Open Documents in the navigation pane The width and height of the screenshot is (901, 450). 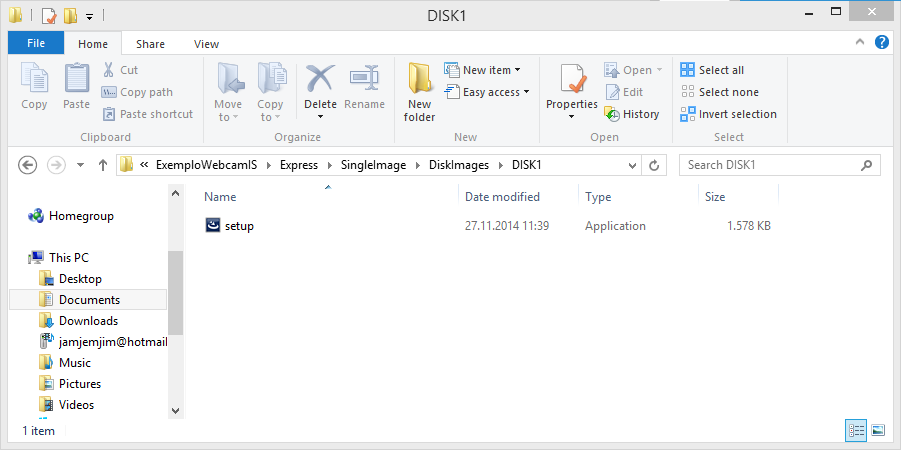(x=89, y=300)
